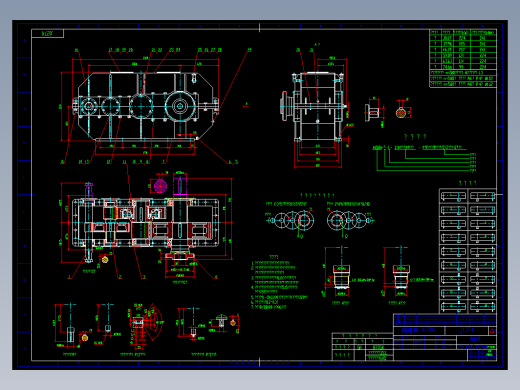Select the gearbox front elevation view
The width and height of the screenshot is (520, 390).
[x=146, y=106]
